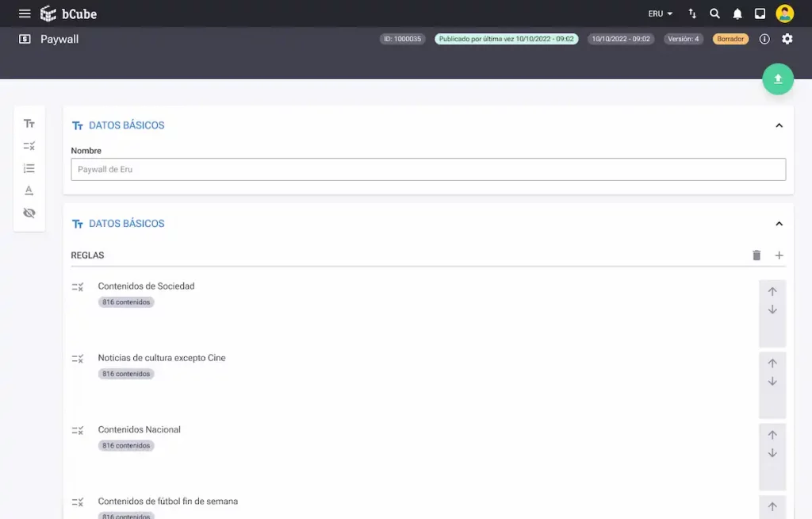
Task: Collapse the Reglas Datos Básicos section
Action: click(779, 224)
